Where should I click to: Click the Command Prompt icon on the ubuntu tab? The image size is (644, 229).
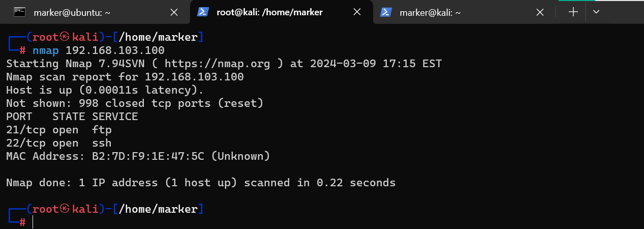coord(20,12)
